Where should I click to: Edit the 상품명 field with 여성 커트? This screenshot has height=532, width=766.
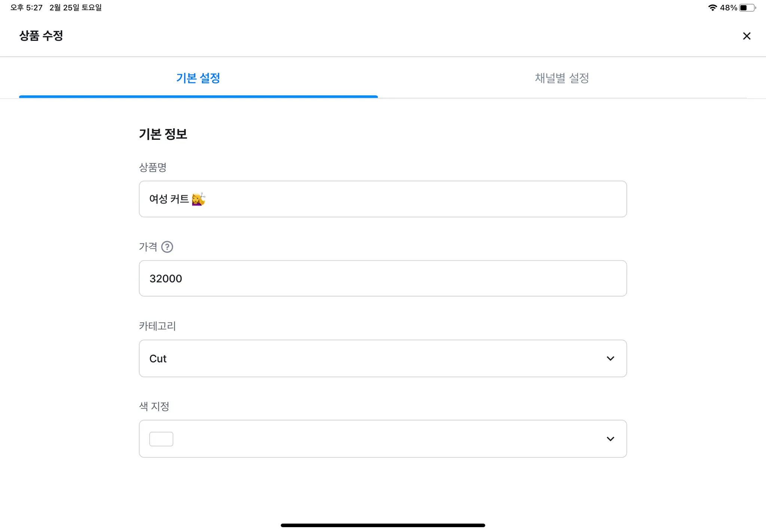point(382,199)
